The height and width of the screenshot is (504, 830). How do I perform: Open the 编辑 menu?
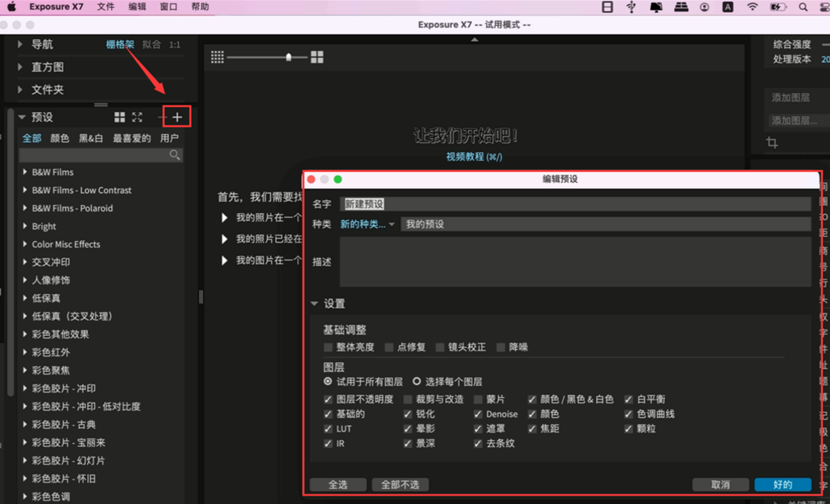137,7
